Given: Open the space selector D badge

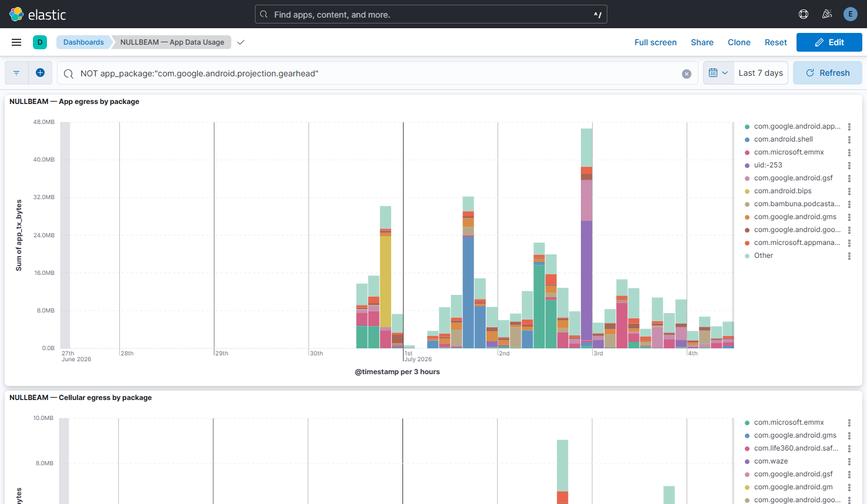Looking at the screenshot, I should click(40, 42).
